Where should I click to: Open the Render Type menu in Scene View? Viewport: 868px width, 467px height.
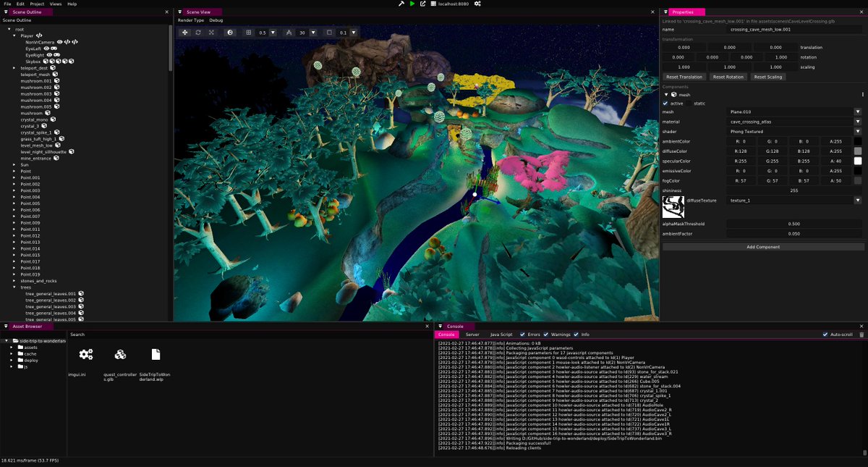pyautogui.click(x=191, y=20)
